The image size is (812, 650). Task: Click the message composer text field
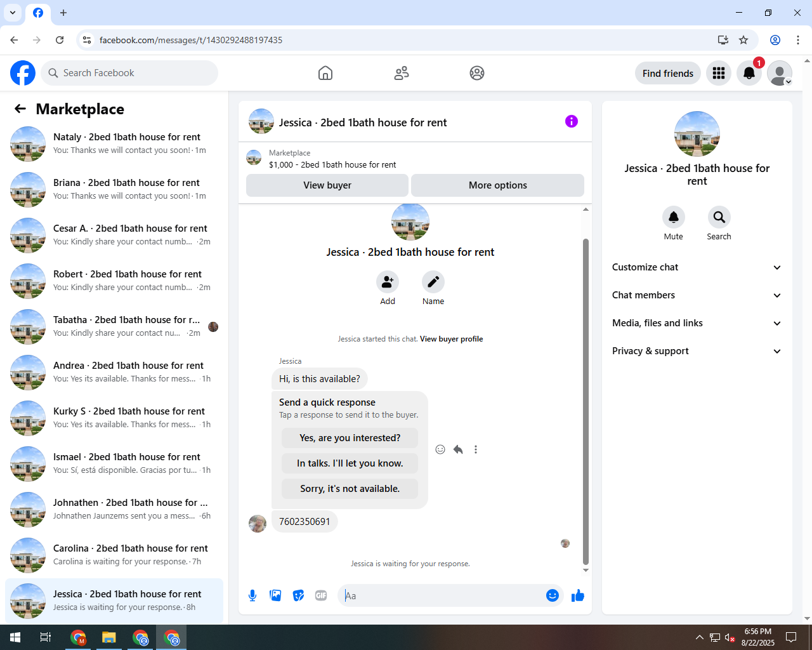443,595
